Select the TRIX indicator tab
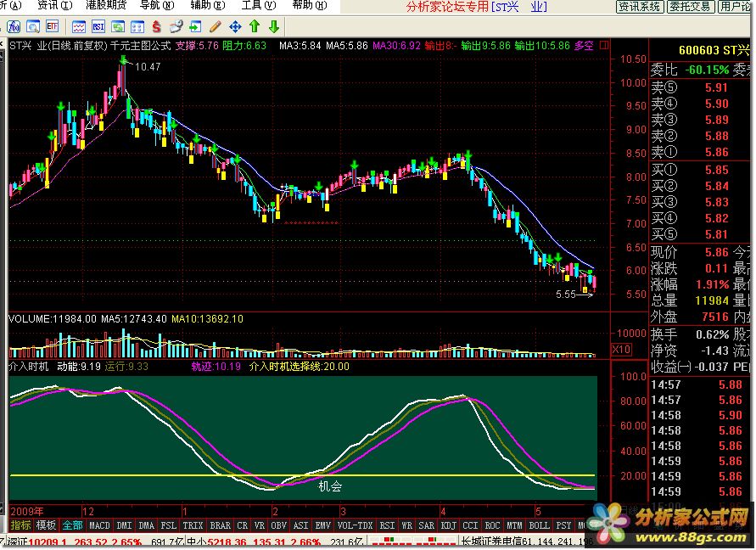756x550 pixels. click(x=193, y=525)
